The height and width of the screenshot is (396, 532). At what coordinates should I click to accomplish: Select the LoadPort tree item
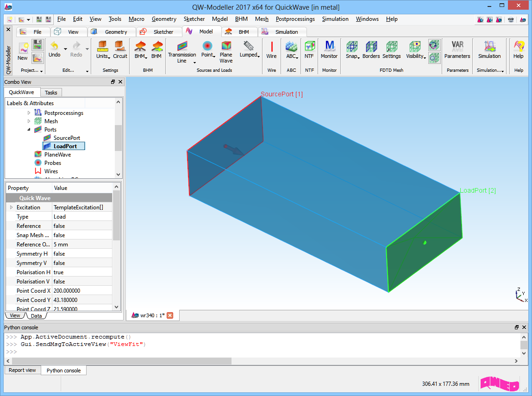point(64,146)
